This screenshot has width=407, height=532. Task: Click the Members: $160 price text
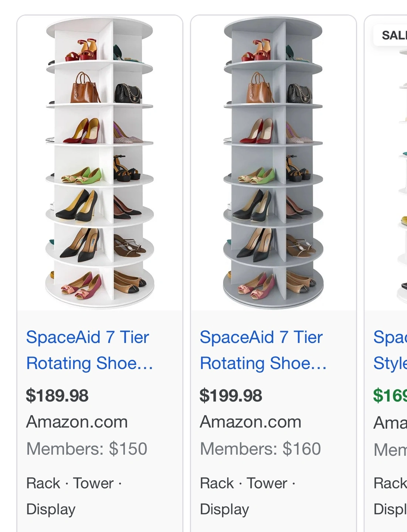(261, 449)
